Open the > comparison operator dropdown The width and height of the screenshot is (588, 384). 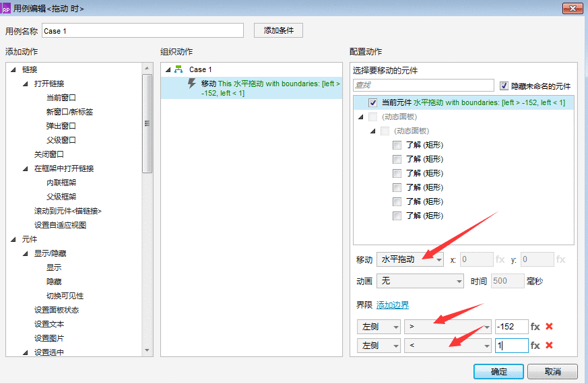coord(448,327)
